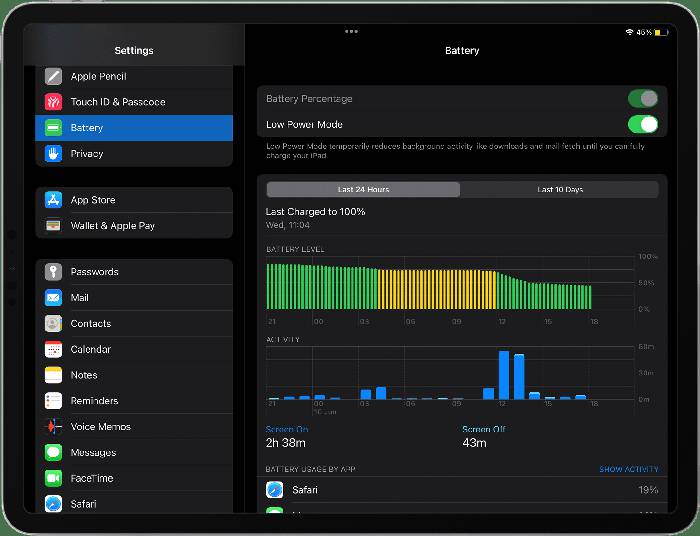The height and width of the screenshot is (536, 700).
Task: Tap the battery indicator in status bar
Action: (x=661, y=32)
